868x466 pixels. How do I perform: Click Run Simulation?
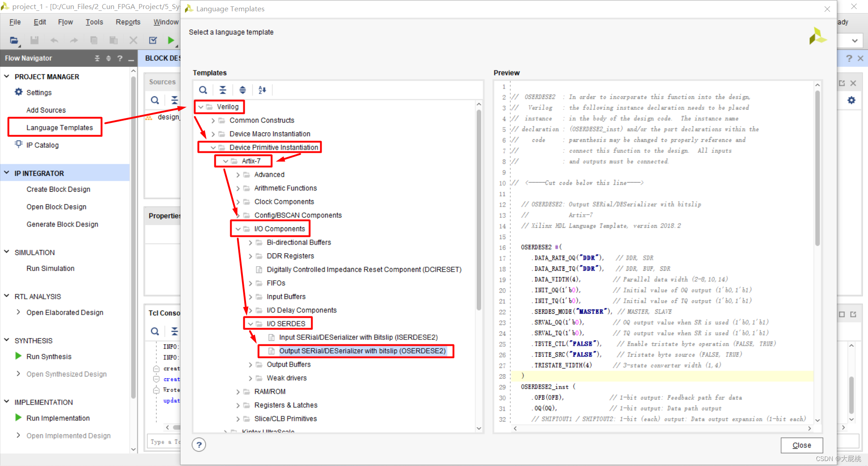coord(50,268)
